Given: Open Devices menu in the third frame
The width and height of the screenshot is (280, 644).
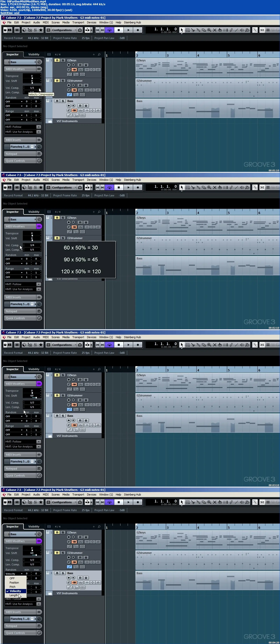Looking at the screenshot, I should click(92, 337).
